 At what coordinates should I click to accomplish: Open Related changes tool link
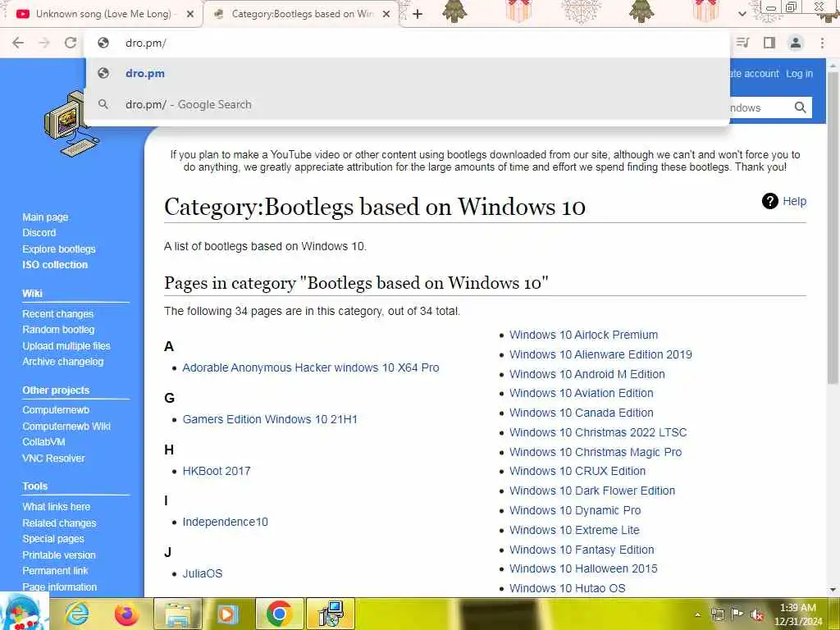(59, 523)
